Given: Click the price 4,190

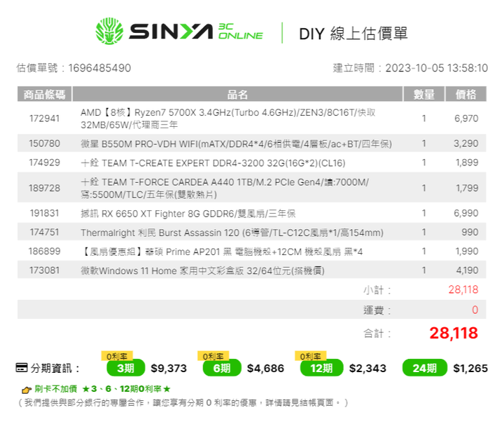Looking at the screenshot, I should click(x=468, y=270).
